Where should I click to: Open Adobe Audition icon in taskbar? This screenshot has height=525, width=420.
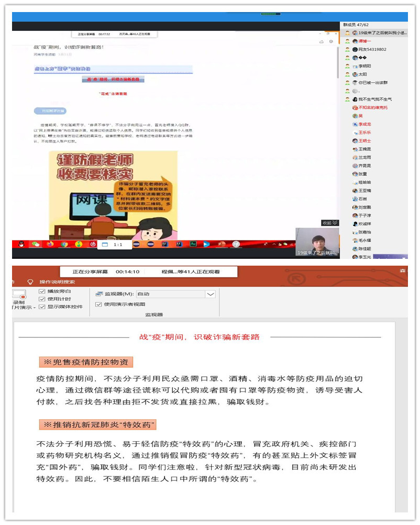click(x=193, y=244)
